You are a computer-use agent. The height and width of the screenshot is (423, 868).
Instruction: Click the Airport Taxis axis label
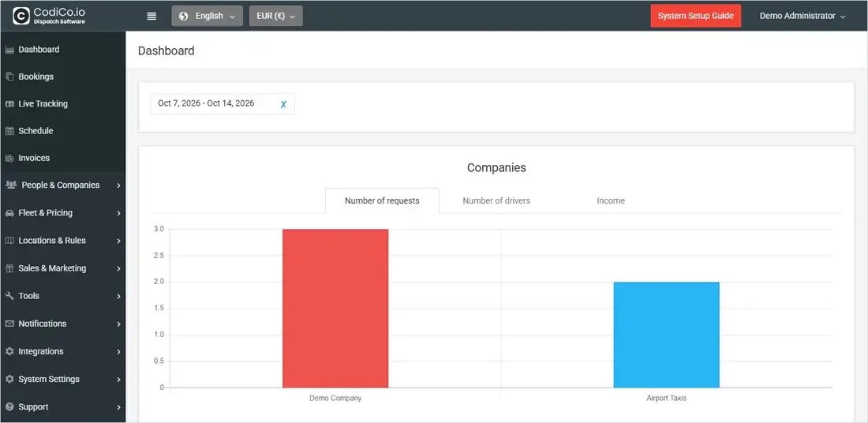[x=667, y=398]
